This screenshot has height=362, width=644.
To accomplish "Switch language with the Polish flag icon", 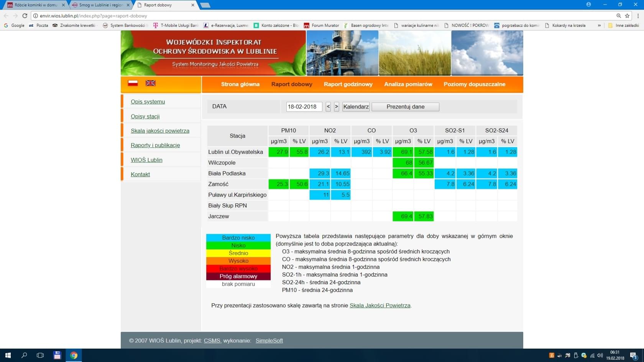I will click(x=133, y=83).
